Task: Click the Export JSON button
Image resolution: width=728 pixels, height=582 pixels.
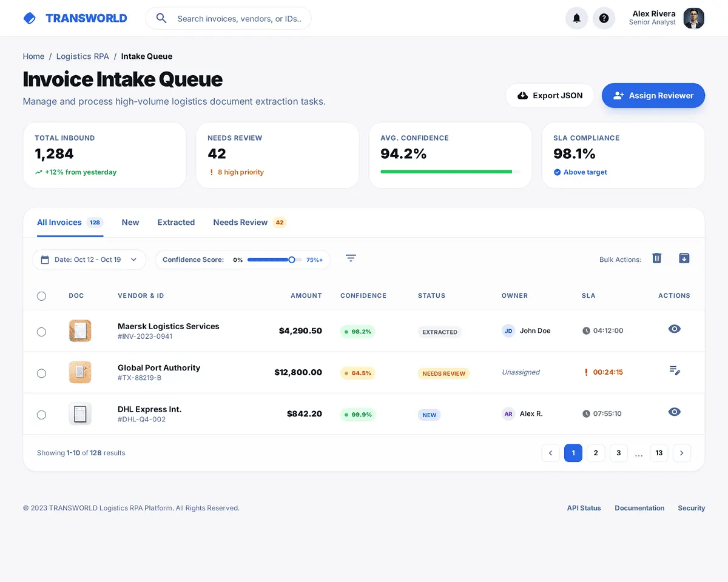Action: tap(550, 96)
